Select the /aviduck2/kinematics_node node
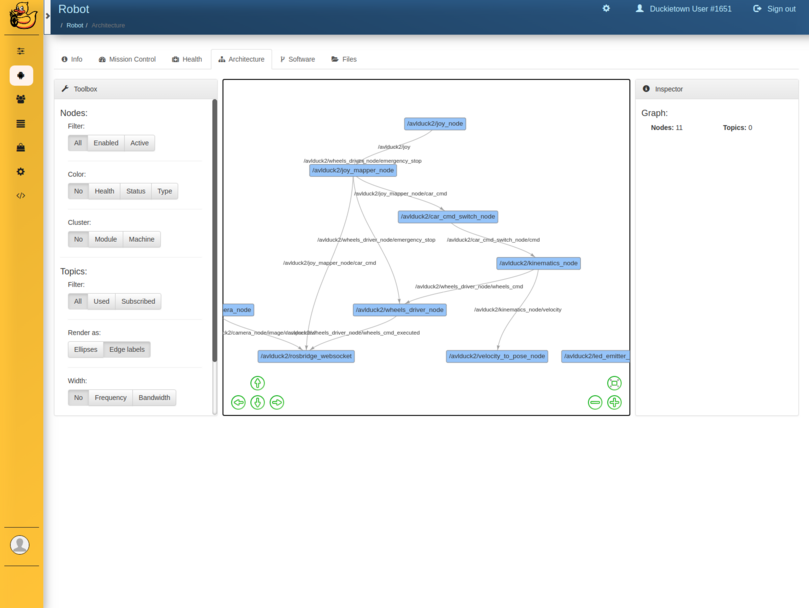The width and height of the screenshot is (809, 608). (x=539, y=263)
